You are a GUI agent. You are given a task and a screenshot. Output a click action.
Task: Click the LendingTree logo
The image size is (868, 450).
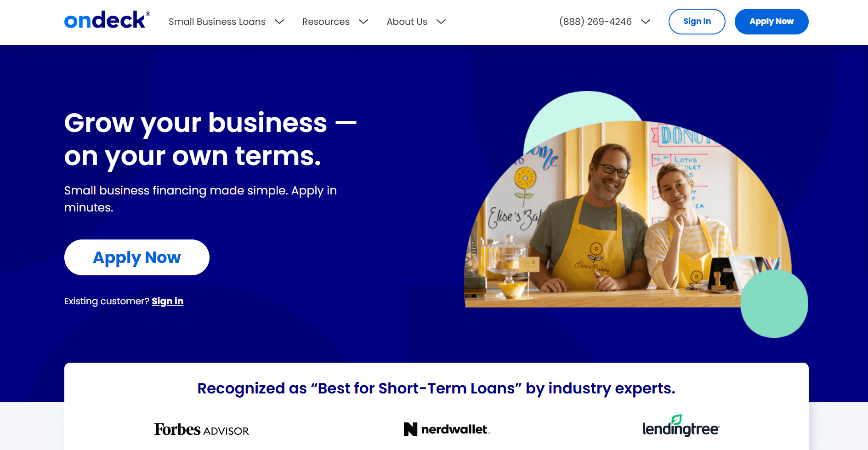(681, 427)
